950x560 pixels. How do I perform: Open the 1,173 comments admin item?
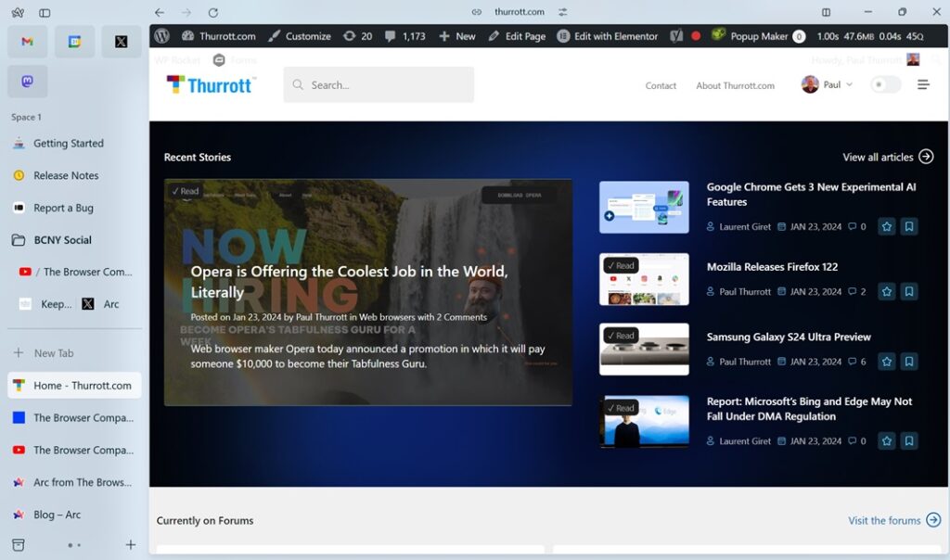[404, 36]
